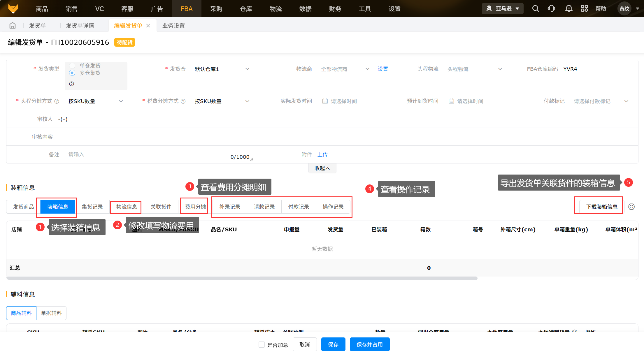The height and width of the screenshot is (352, 644).
Task: Select 多仓集货 radio option
Action: pyautogui.click(x=72, y=73)
